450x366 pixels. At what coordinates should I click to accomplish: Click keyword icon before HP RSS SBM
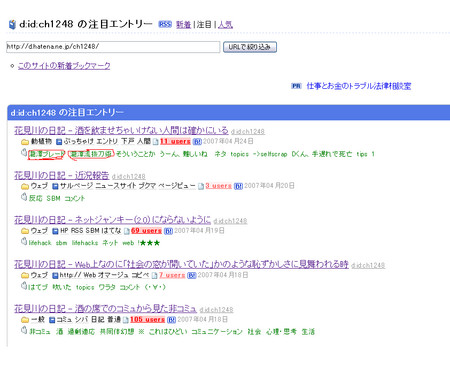(x=55, y=231)
